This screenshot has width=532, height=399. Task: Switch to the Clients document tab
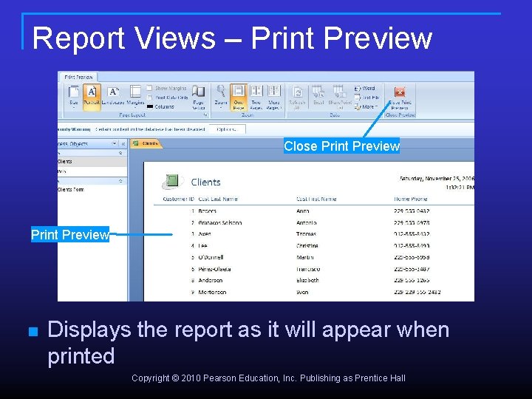[146, 143]
